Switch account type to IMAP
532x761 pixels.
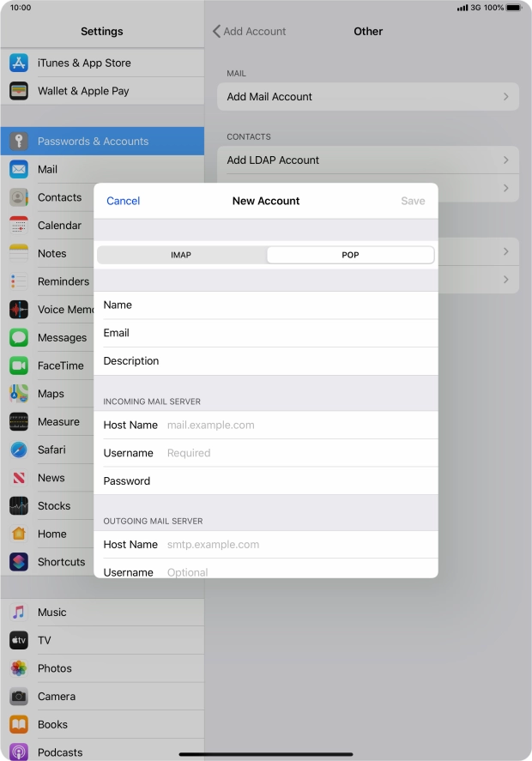click(181, 255)
